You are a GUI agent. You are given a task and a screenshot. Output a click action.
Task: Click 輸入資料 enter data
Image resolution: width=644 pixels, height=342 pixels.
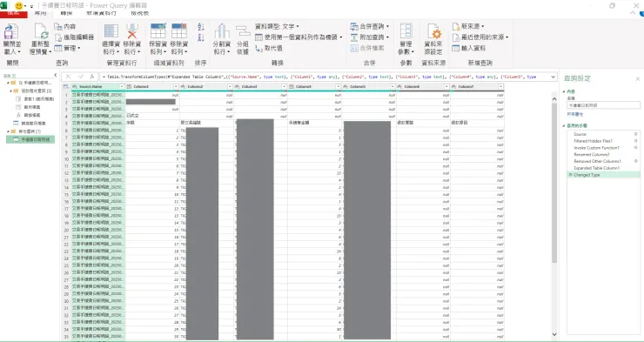[468, 48]
